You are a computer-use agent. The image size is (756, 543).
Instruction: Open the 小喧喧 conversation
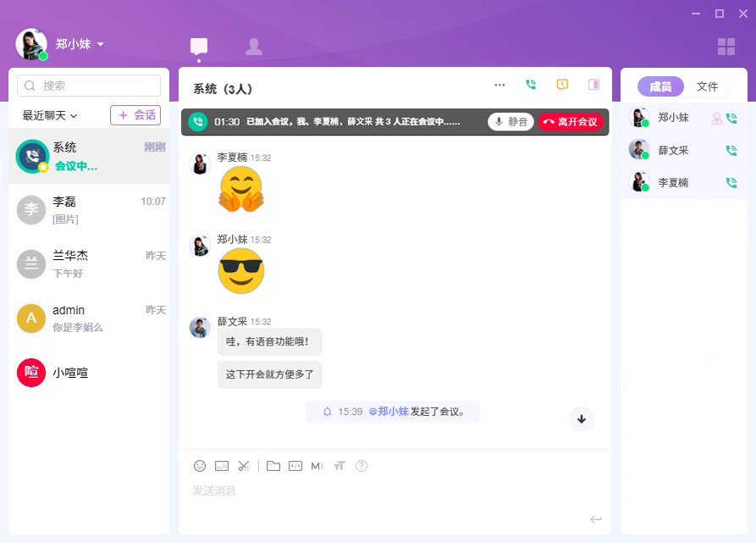tap(89, 372)
